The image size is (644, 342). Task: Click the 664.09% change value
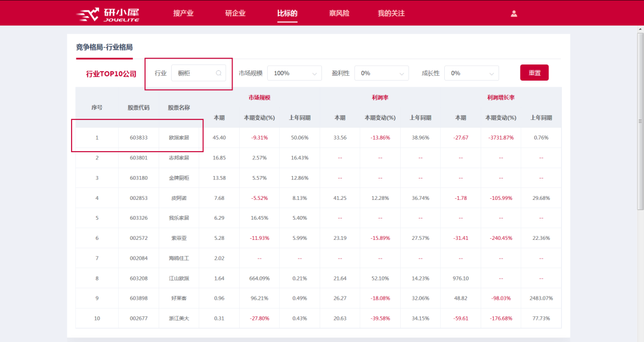(x=259, y=278)
